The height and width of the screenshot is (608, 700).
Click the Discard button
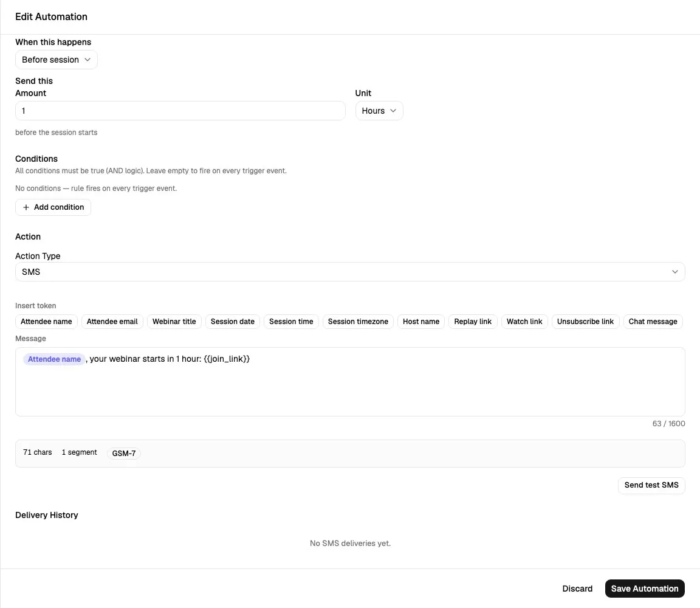(x=577, y=589)
